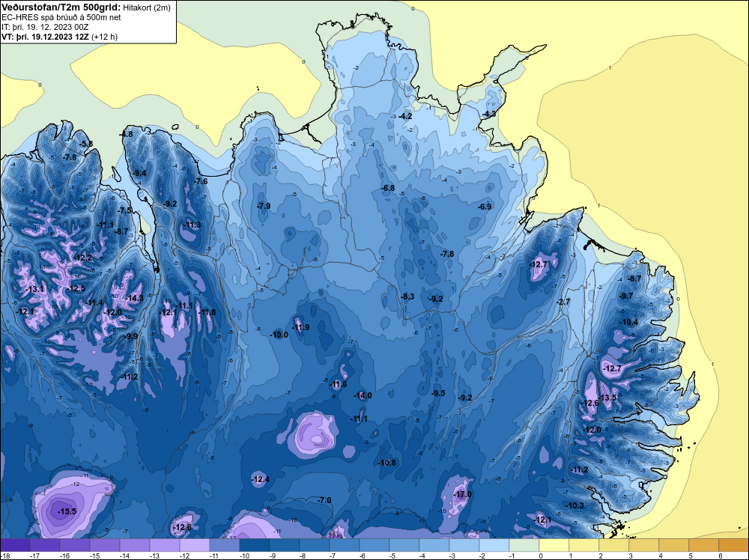
Task: Click the -17.0 temperature label on map
Action: 462,494
